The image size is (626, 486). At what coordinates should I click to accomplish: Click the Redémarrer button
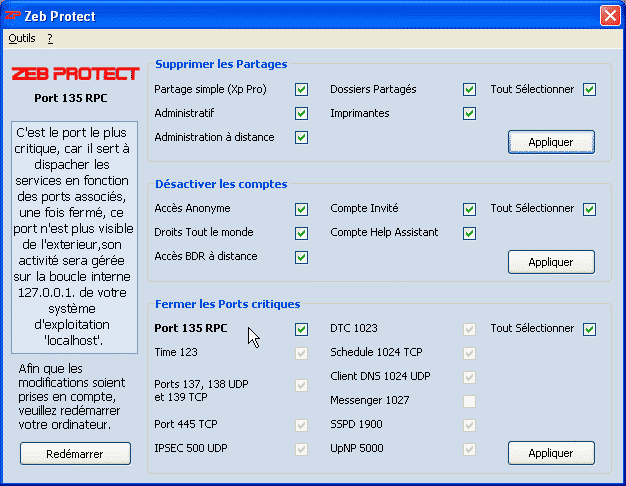tap(75, 454)
